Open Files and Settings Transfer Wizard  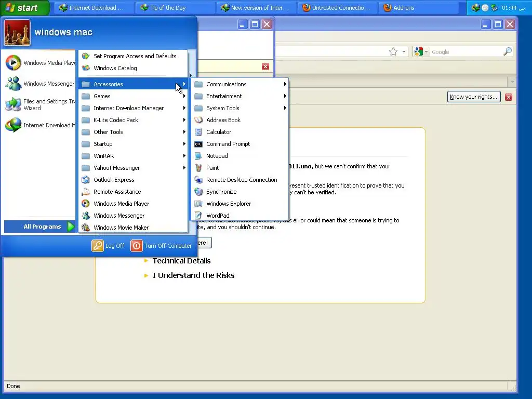click(x=39, y=104)
